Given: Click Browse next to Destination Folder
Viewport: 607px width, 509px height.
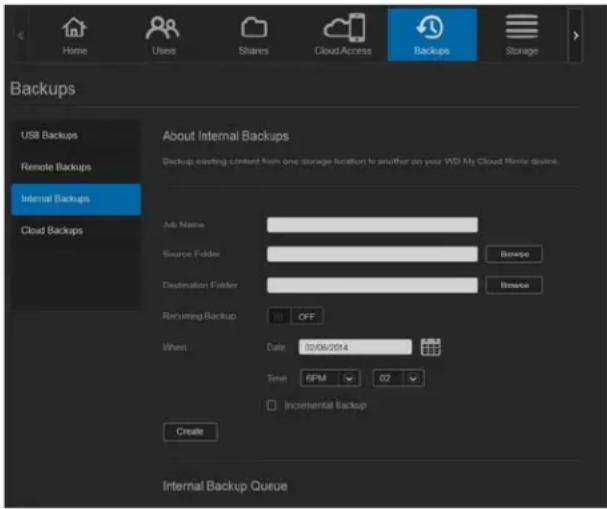Looking at the screenshot, I should (514, 285).
